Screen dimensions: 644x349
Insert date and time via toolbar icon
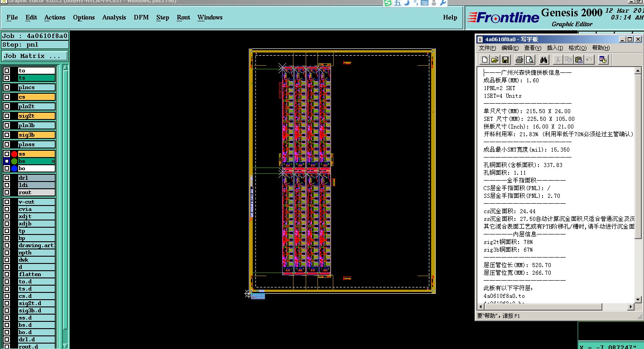point(603,60)
